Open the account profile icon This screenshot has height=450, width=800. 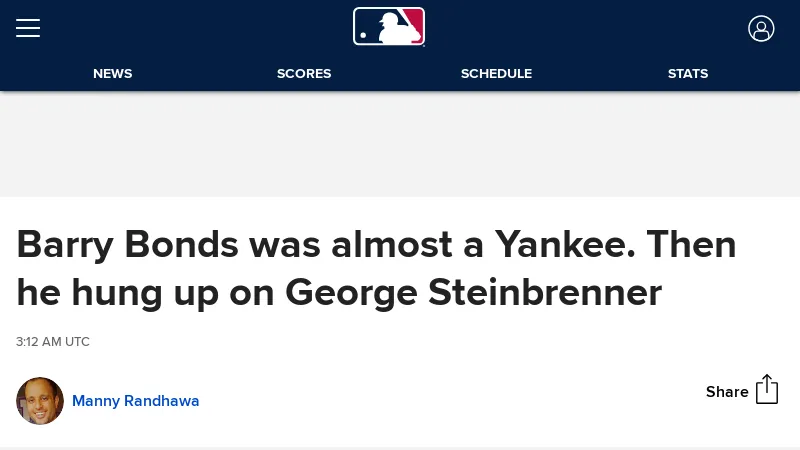click(761, 28)
